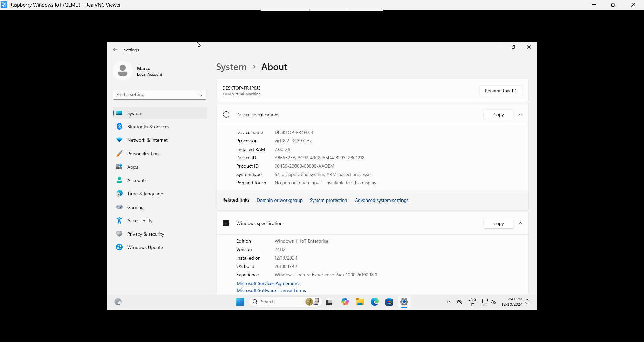Screen dimensions: 644x342
Task: Open the Accounts person icon
Action: pyautogui.click(x=119, y=180)
